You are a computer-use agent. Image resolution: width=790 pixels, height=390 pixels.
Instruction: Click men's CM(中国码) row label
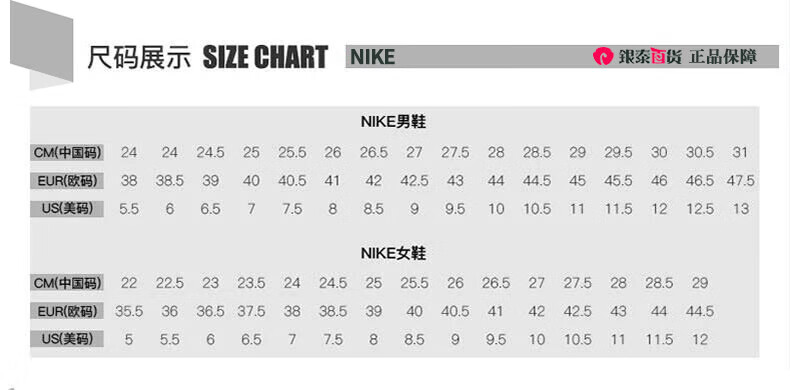tap(67, 152)
